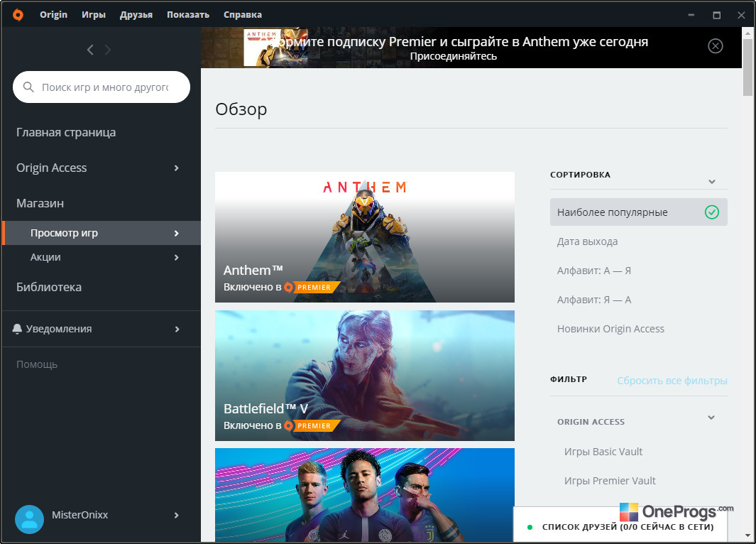Click the Anthem thumbnail in the top banner

276,48
